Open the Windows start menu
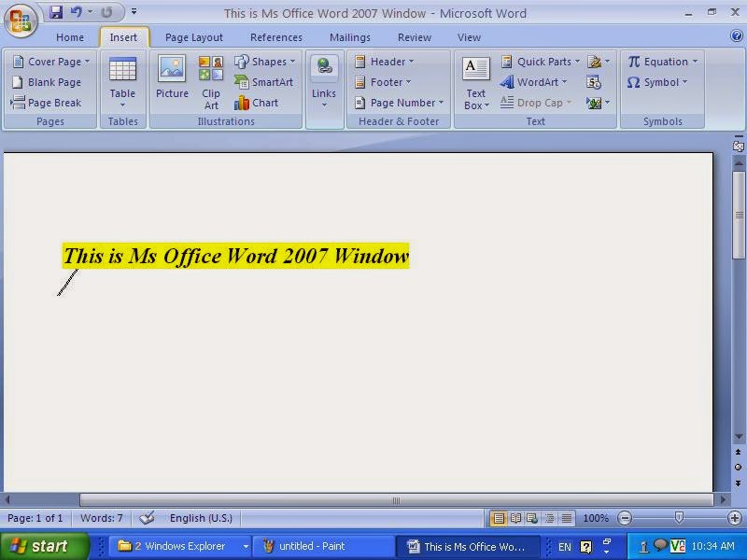The height and width of the screenshot is (560, 747). [45, 546]
